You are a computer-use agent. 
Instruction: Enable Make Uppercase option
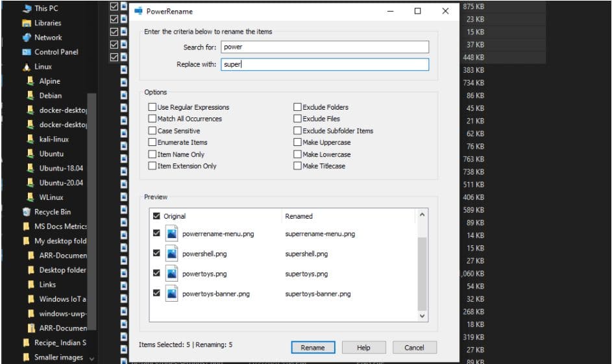297,142
